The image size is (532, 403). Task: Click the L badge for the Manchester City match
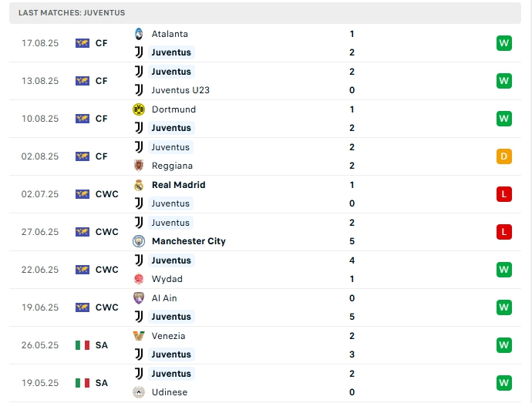click(x=504, y=232)
